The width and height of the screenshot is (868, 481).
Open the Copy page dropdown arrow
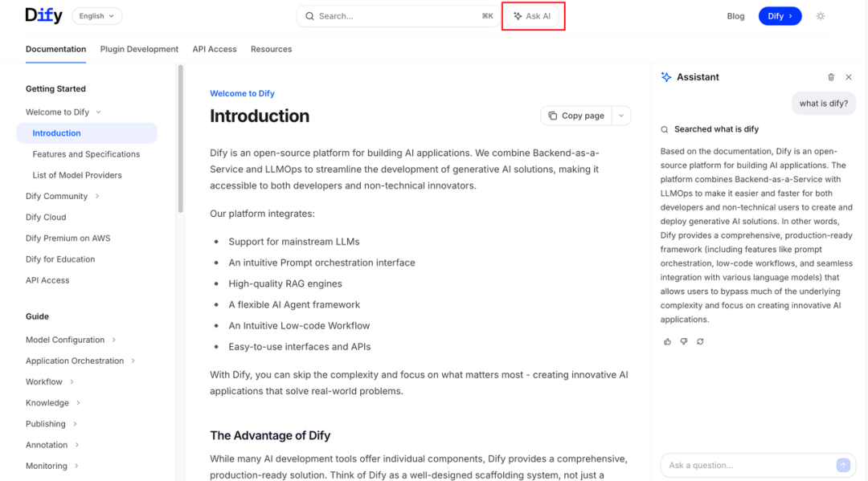621,116
